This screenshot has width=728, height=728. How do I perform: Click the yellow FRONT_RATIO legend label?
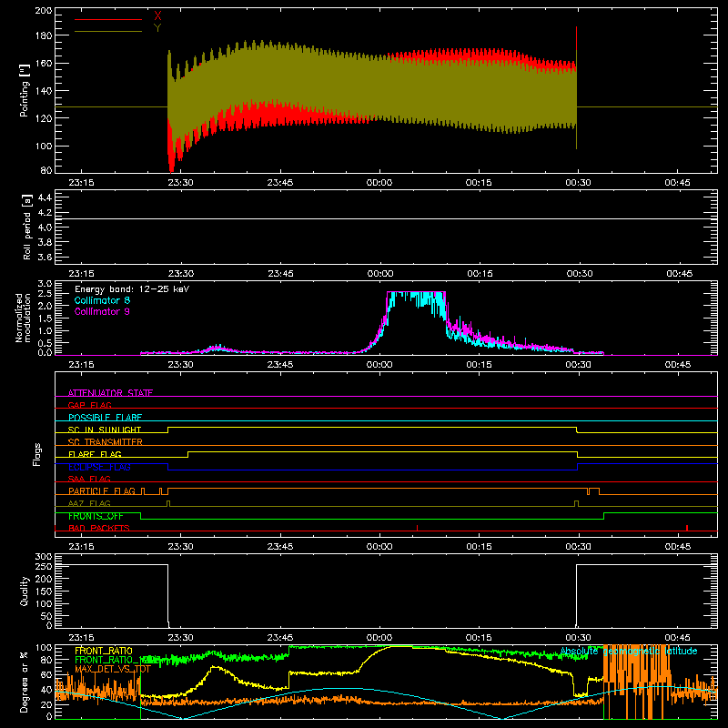104,651
